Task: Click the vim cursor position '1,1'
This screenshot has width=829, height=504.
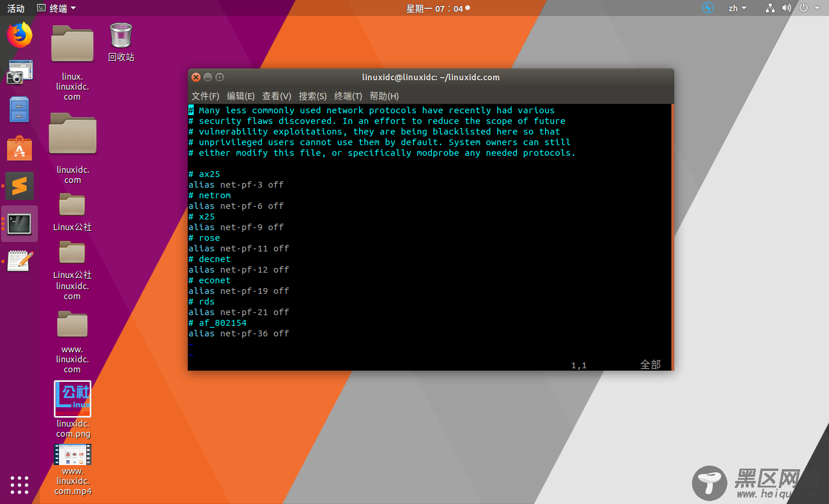Action: pos(579,365)
